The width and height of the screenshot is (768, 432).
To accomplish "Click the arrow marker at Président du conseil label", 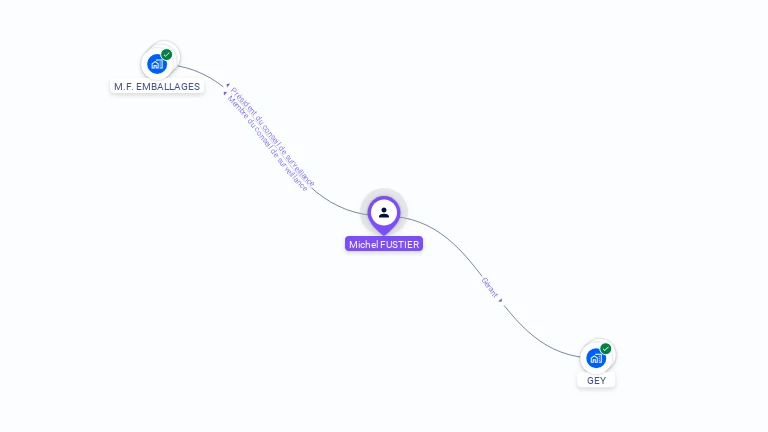I will [228, 86].
